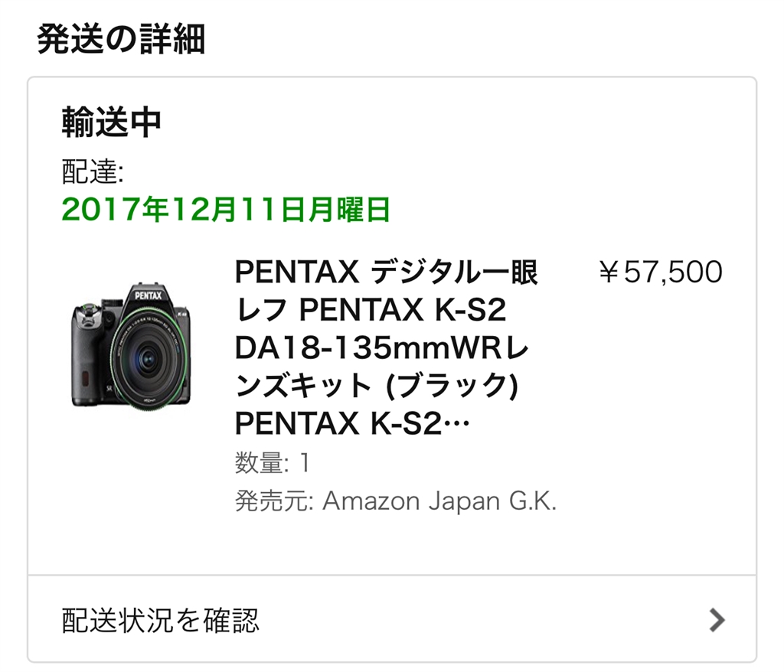Select the ンズキット (ブラック) text line
Screen dimensions: 784x672
(377, 386)
